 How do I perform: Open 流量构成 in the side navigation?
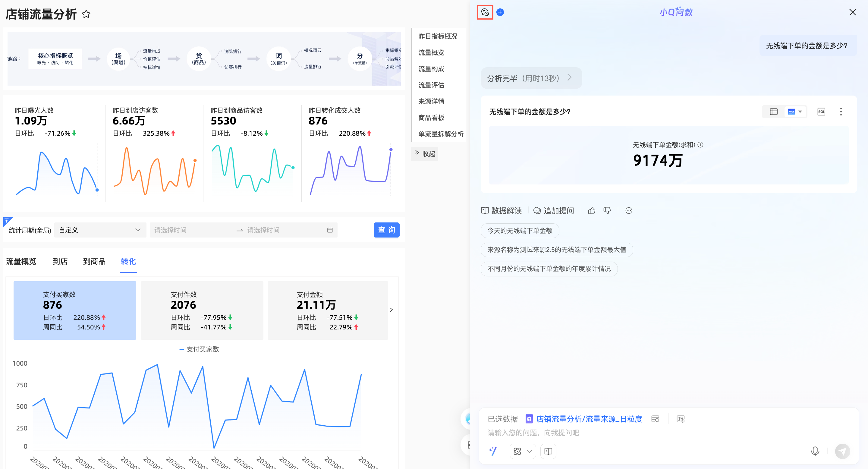431,69
